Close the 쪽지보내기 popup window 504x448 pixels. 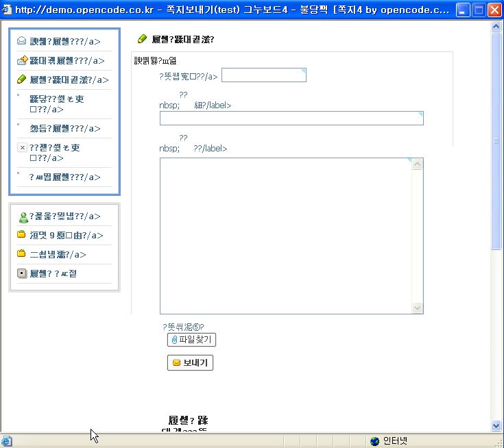[494, 10]
